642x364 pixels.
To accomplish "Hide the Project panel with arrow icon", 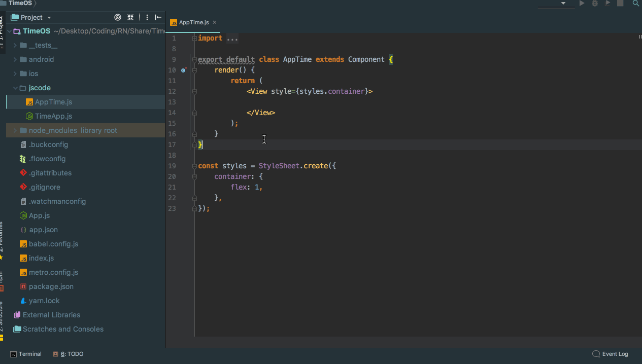I will (x=158, y=17).
